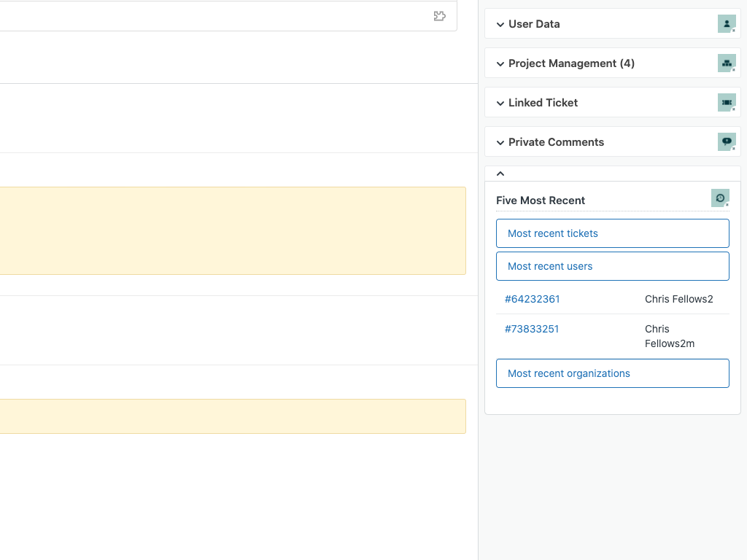Expand the Project Management section chevron
The height and width of the screenshot is (560, 747).
tap(500, 63)
